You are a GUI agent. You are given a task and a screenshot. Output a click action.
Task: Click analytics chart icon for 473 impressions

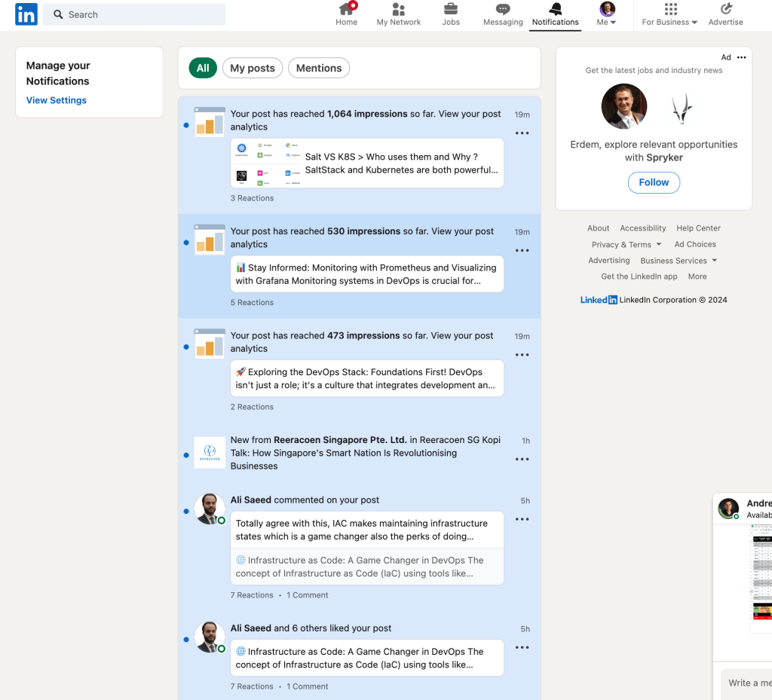coord(210,344)
